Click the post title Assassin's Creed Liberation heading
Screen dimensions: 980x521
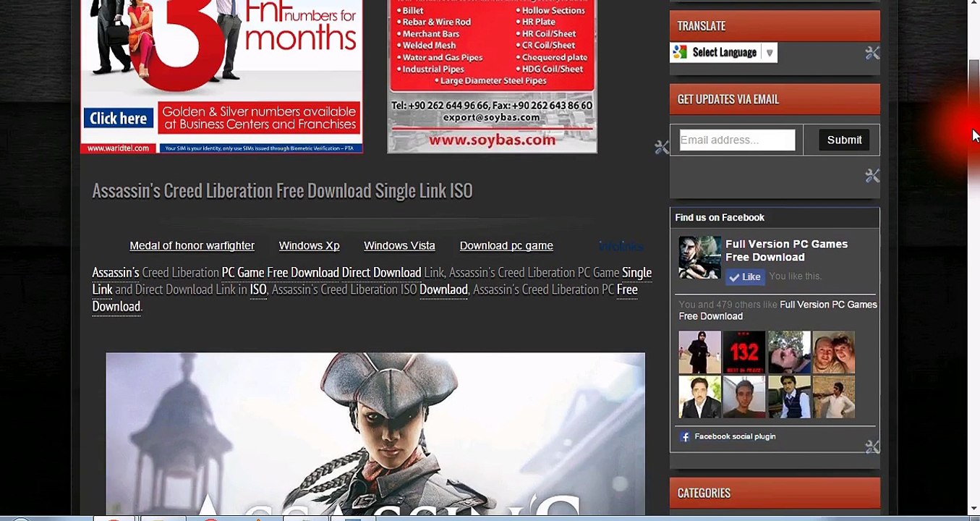tap(282, 191)
